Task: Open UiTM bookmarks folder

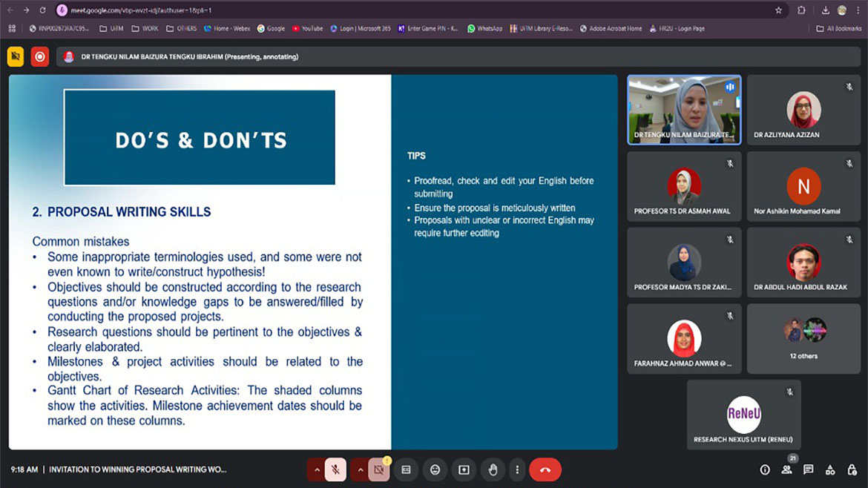Action: pos(111,28)
